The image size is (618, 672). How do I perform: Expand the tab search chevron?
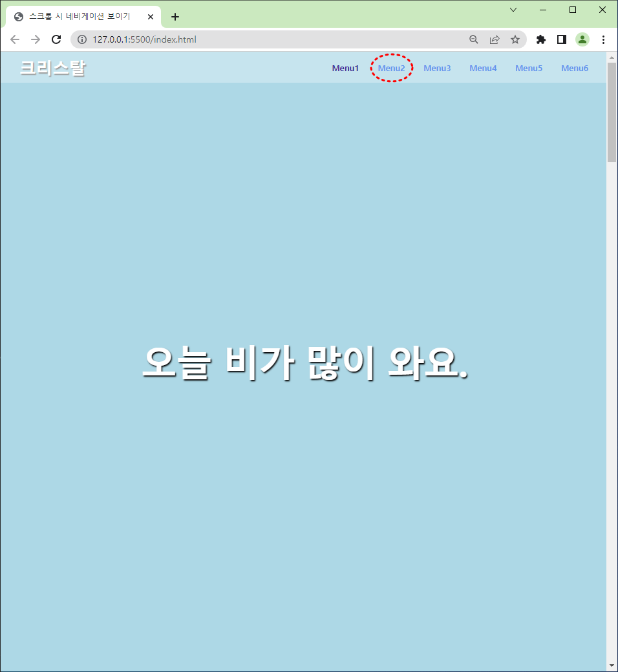coord(513,10)
